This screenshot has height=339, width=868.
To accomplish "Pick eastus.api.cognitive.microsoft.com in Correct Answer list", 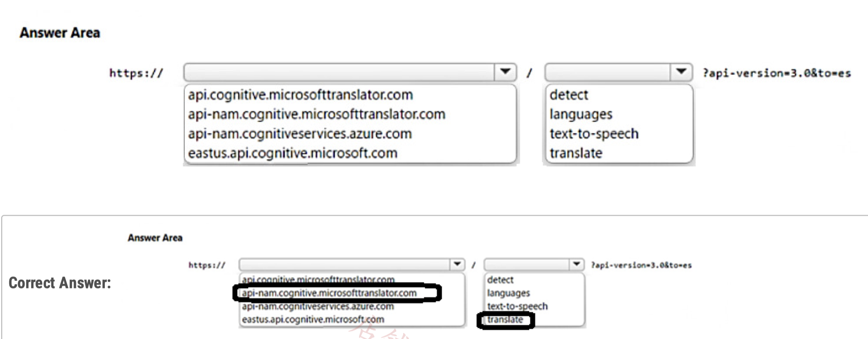I will click(313, 319).
